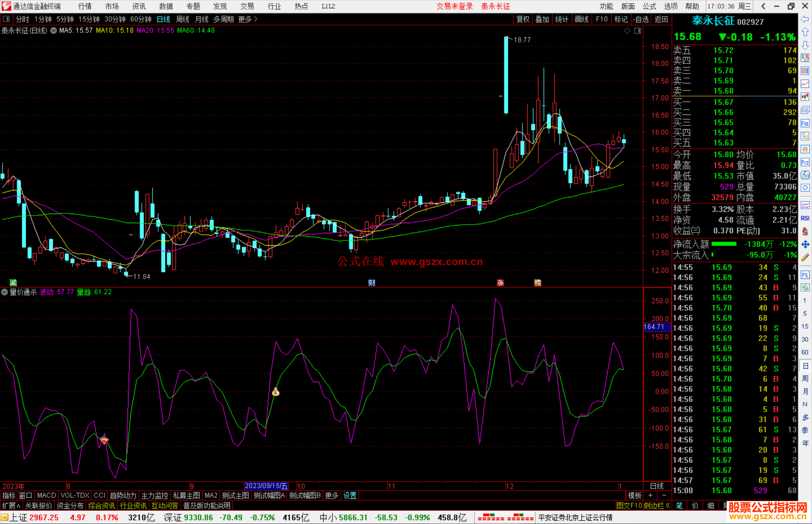Click the -自选 button

pyautogui.click(x=641, y=19)
